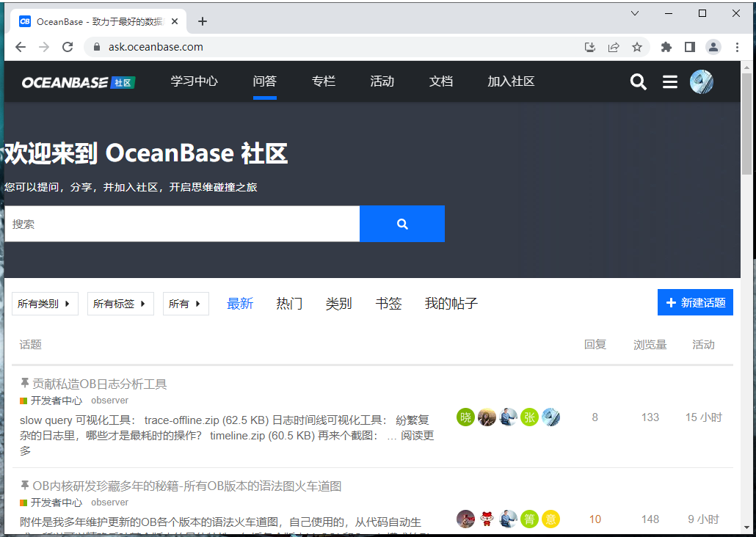Switch to the 书签 tab
The image size is (756, 537).
click(x=388, y=303)
